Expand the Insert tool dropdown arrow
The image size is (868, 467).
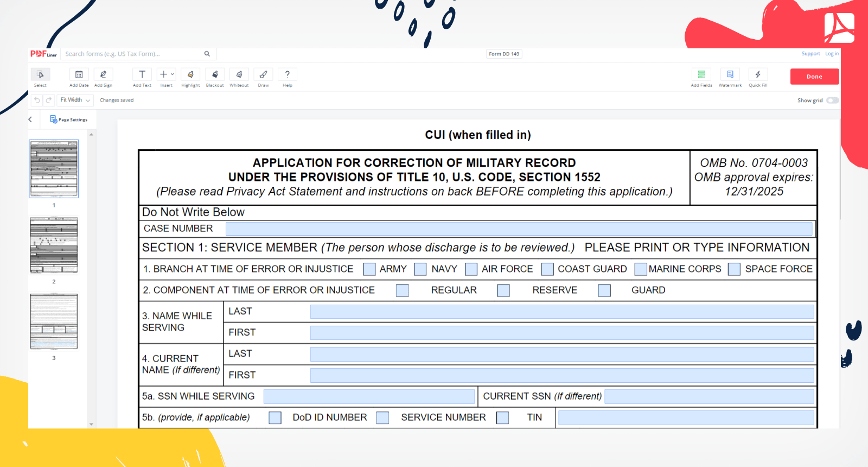pyautogui.click(x=173, y=74)
